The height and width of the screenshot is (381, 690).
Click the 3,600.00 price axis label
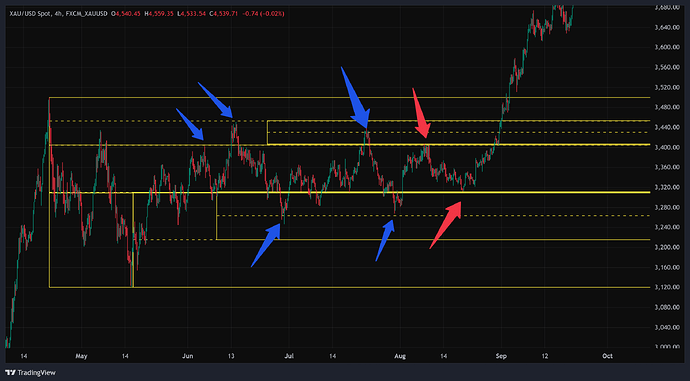668,47
